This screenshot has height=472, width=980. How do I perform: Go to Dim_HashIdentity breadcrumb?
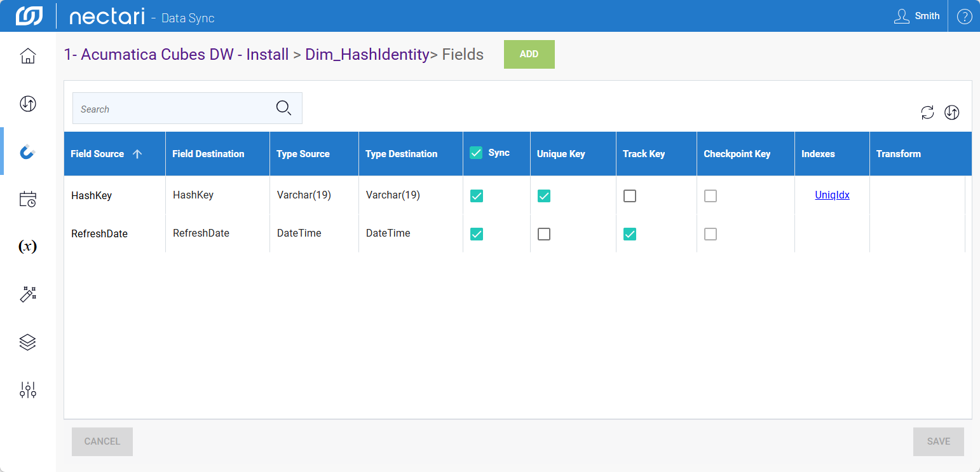pyautogui.click(x=367, y=55)
